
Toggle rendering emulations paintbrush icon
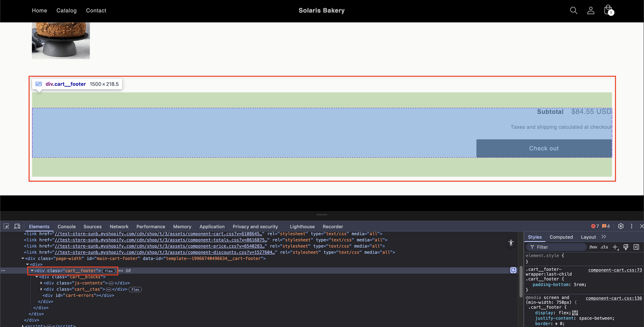tap(625, 247)
